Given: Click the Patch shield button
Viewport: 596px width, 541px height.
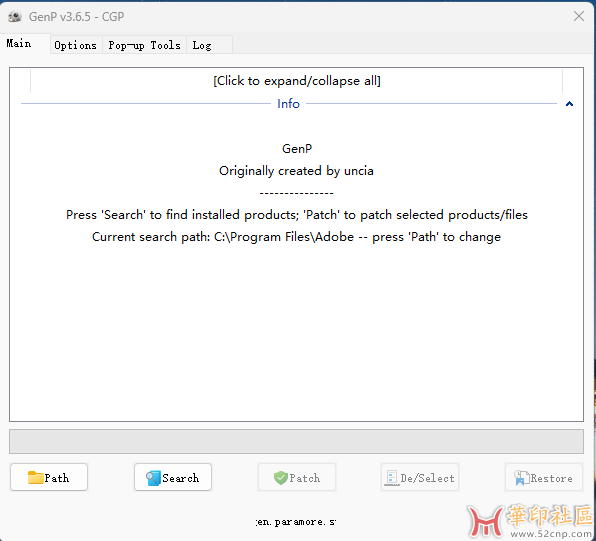Looking at the screenshot, I should tap(297, 477).
